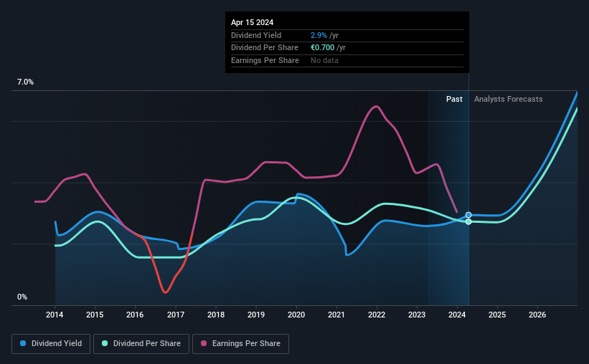Click the tooltip's Earnings Per Share row label
The height and width of the screenshot is (364, 589).
coord(265,60)
